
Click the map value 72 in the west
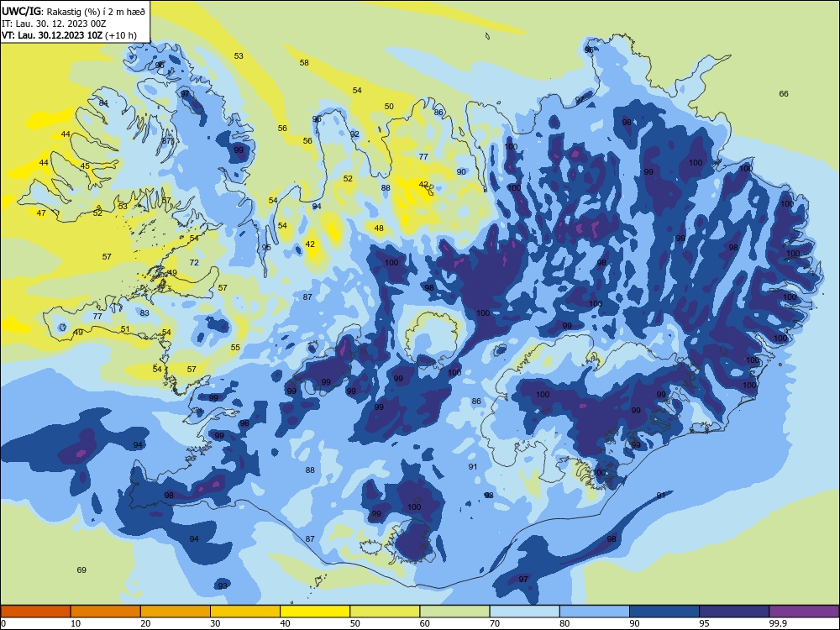[194, 262]
